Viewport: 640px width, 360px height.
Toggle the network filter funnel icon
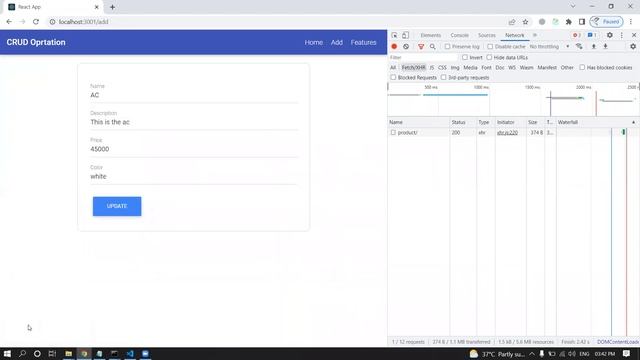pyautogui.click(x=421, y=47)
